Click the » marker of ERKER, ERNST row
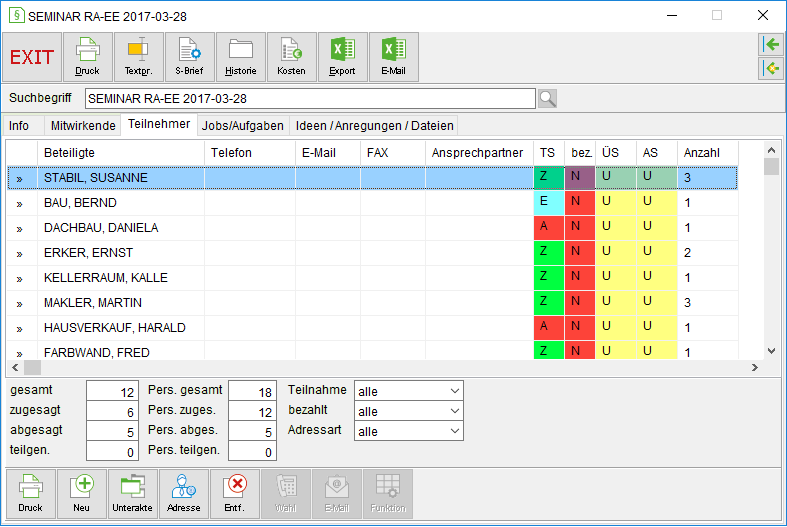The image size is (787, 527). tap(20, 254)
